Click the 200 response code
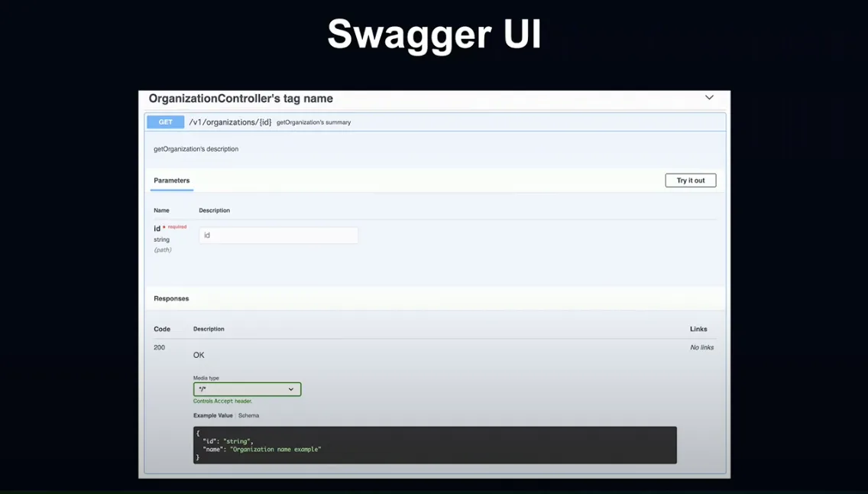The height and width of the screenshot is (494, 868). (x=160, y=347)
